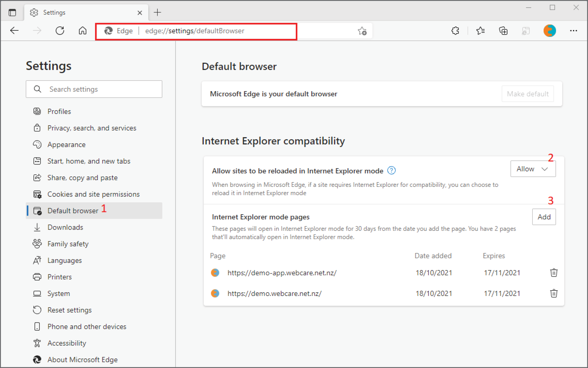Delete the demo-app.webcare.net.nz entry
This screenshot has width=588, height=368.
[554, 272]
